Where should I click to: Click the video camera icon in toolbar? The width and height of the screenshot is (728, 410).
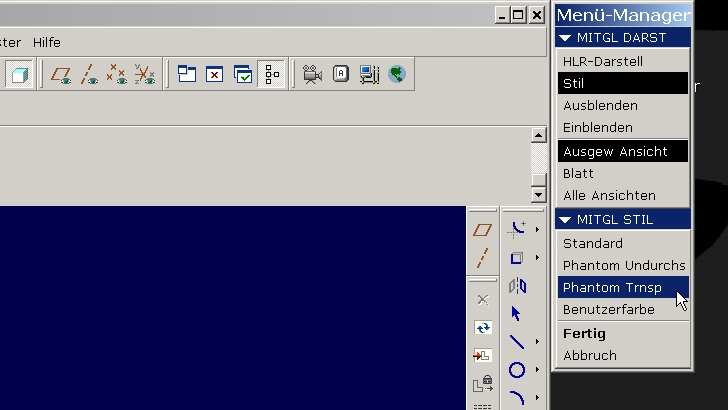(312, 74)
